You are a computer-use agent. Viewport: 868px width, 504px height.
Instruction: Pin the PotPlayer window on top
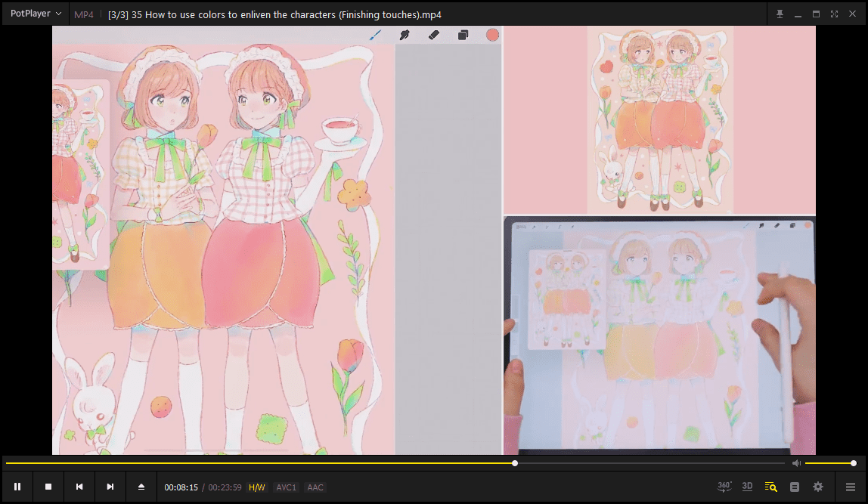pos(780,14)
